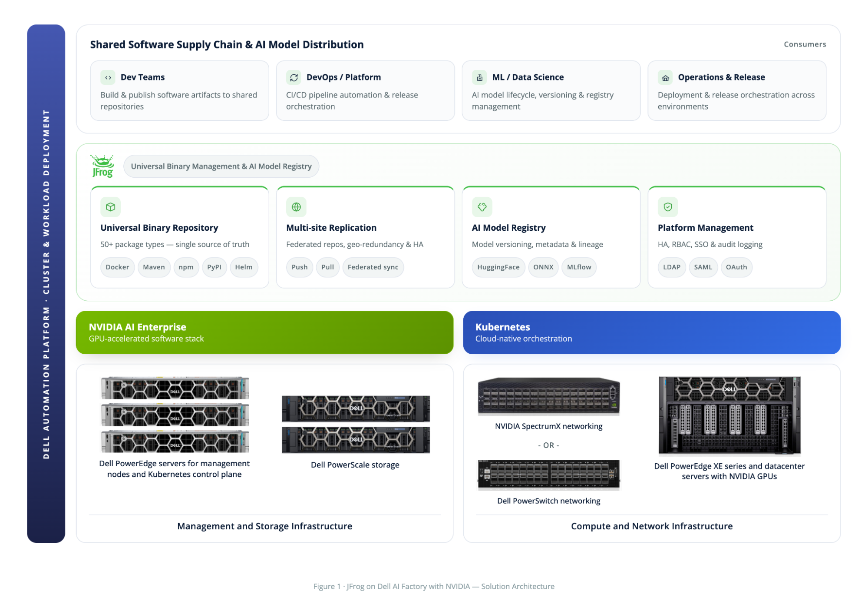Click the Consumers label
Image resolution: width=868 pixels, height=611 pixels.
805,44
